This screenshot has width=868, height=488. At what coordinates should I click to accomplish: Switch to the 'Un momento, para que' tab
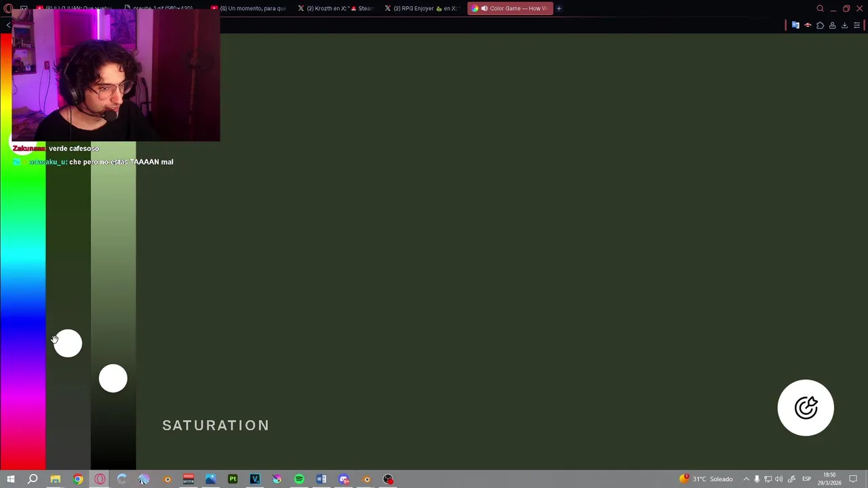[x=248, y=8]
